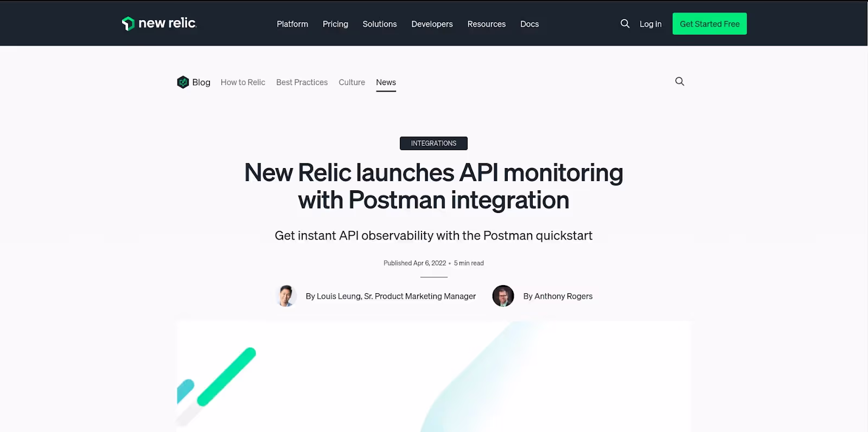Click Get Started Free button
Screen dimensions: 868x432
[710, 24]
